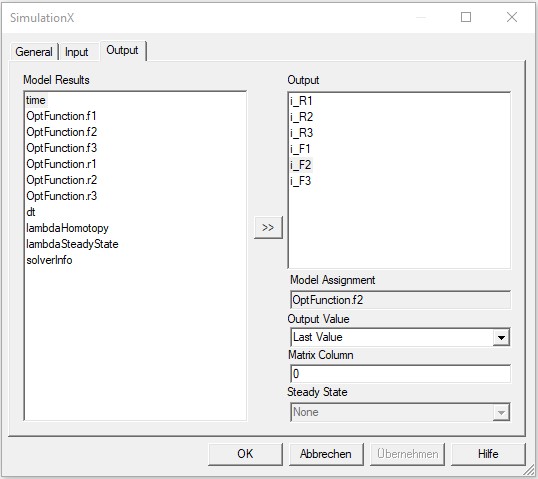Image resolution: width=538 pixels, height=479 pixels.
Task: Select Last Value combo box
Action: [x=400, y=337]
